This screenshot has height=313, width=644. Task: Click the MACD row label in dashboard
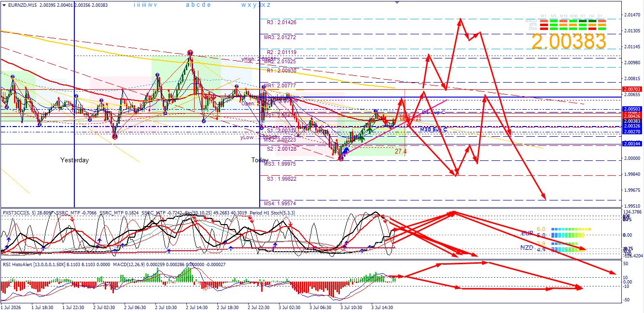click(531, 21)
